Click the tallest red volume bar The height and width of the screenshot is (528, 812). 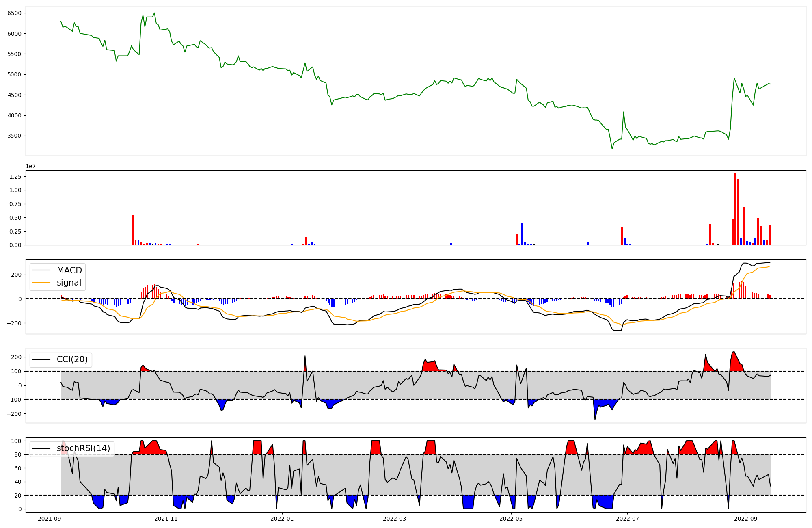735,209
